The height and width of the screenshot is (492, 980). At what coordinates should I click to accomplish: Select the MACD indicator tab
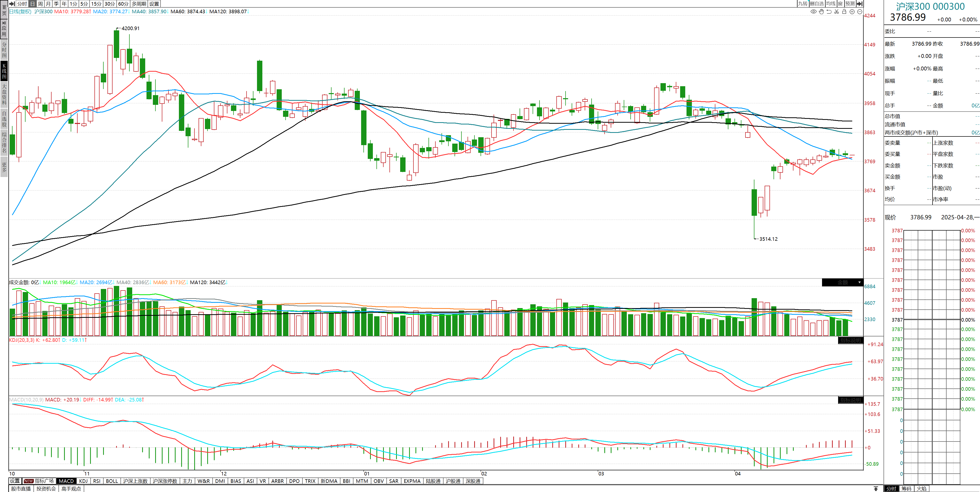(66, 481)
